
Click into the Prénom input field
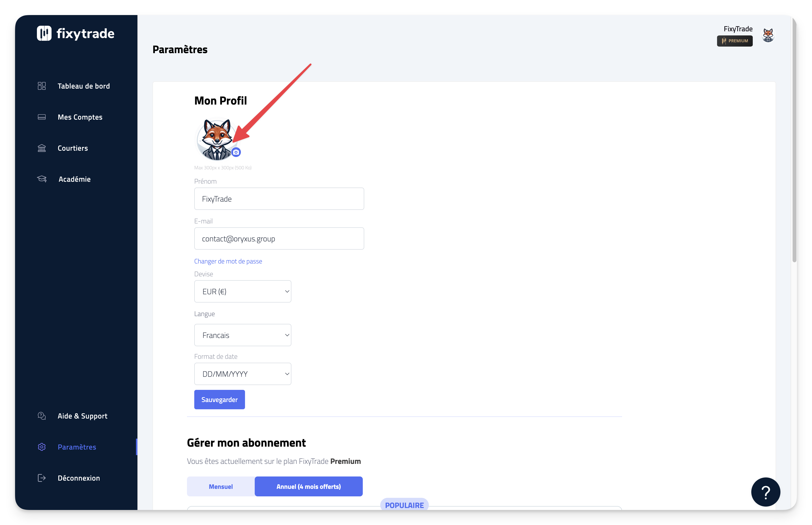pos(279,199)
